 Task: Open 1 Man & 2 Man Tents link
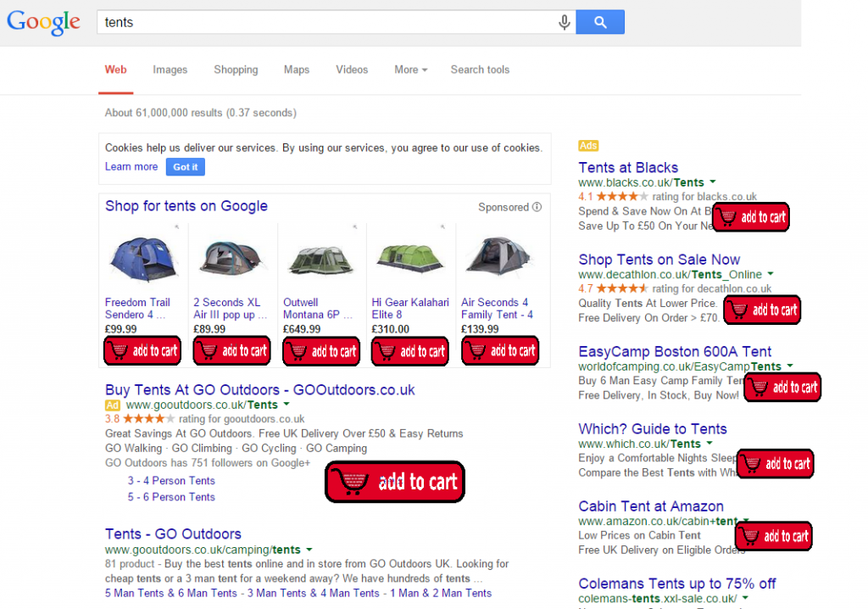pos(441,594)
